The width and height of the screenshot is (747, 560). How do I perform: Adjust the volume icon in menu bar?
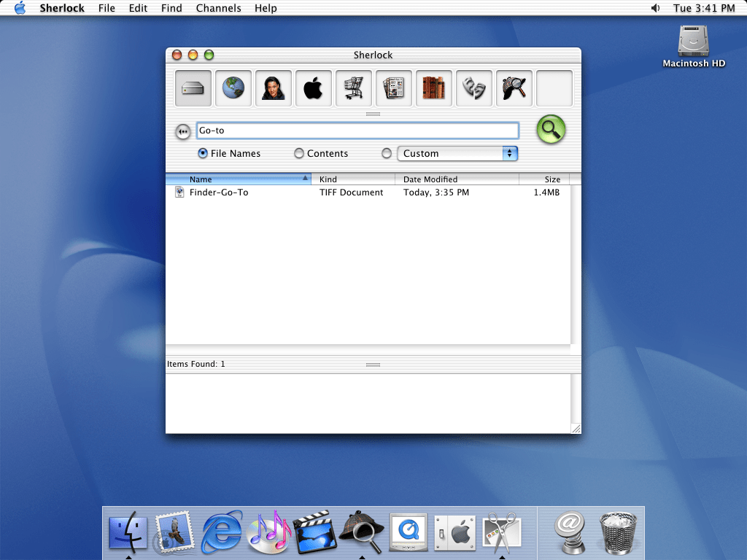pyautogui.click(x=655, y=8)
